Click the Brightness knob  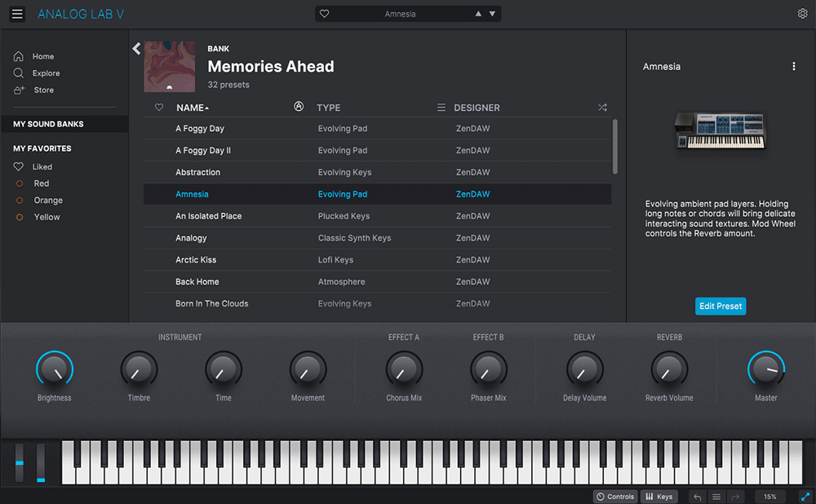[54, 369]
